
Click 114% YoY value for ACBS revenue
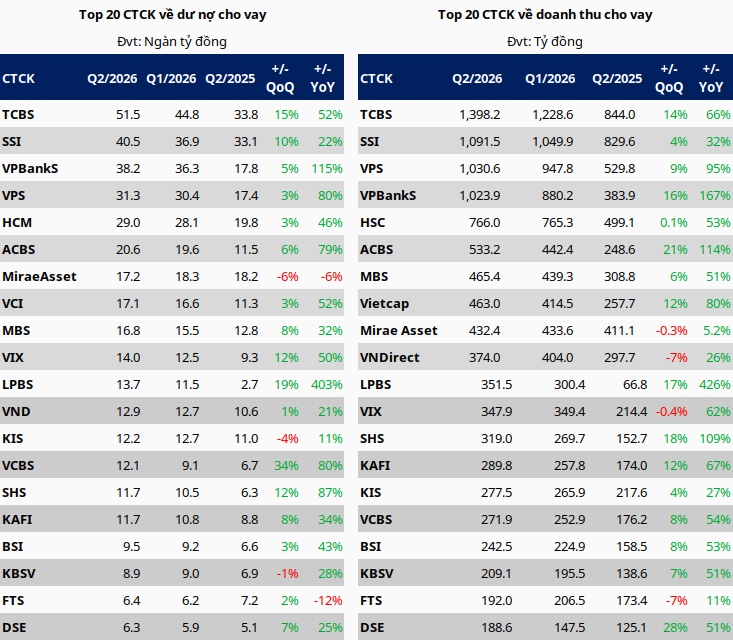pos(715,250)
